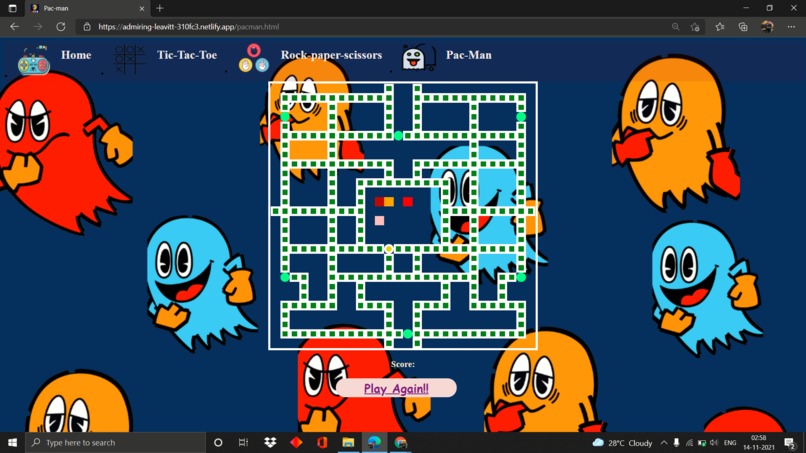Open the Favorites list
Screen dimensions: 806x453
point(720,27)
